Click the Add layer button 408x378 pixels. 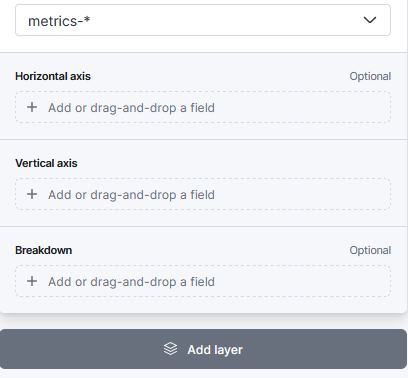[x=203, y=349]
